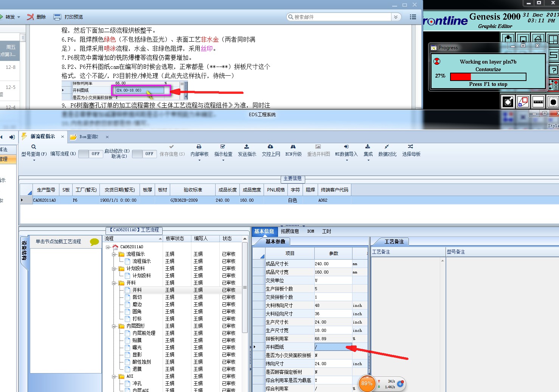This screenshot has height=392, width=559.
Task: Open the 转发 dropdown arrow
Action: (19, 17)
